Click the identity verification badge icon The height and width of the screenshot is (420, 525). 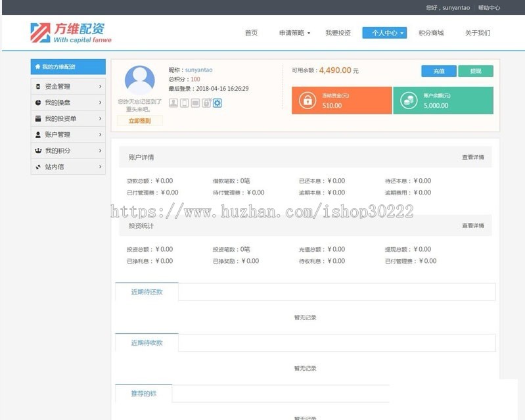pos(173,103)
